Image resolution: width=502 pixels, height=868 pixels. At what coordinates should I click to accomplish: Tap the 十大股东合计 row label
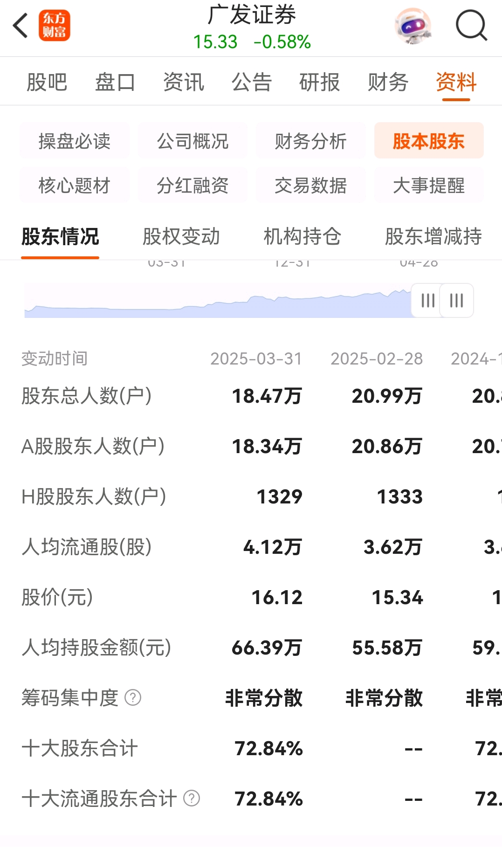80,748
